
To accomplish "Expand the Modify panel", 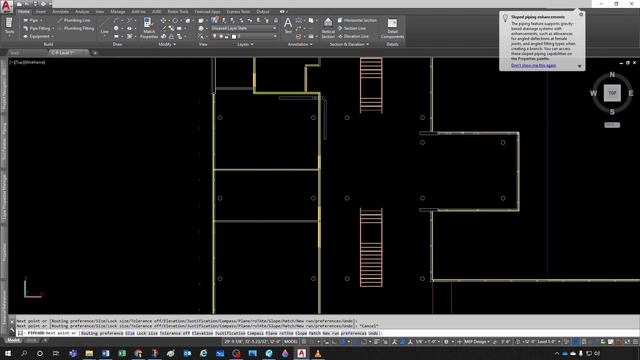I will (x=167, y=44).
